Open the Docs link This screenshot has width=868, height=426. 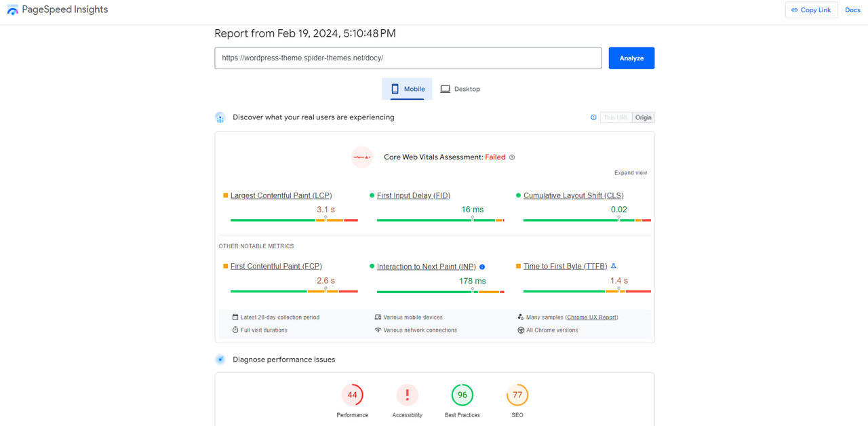click(852, 10)
